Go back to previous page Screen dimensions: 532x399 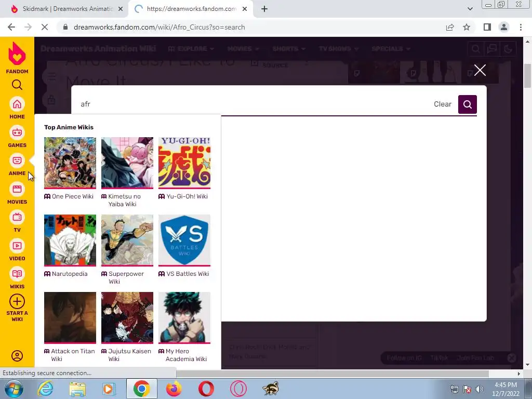tap(11, 27)
